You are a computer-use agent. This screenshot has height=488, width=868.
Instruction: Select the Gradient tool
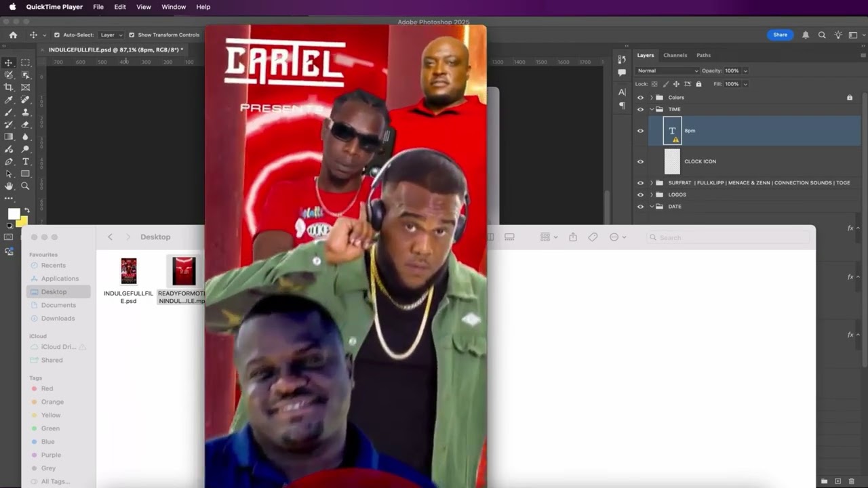[9, 137]
